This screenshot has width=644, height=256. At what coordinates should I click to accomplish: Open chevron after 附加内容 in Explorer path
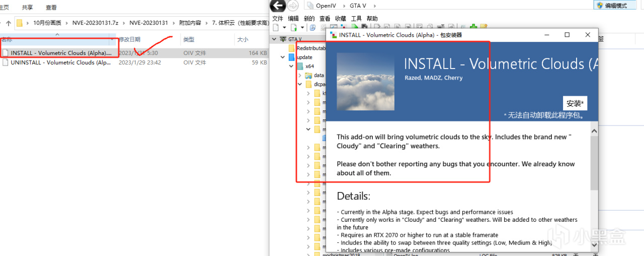tap(206, 23)
